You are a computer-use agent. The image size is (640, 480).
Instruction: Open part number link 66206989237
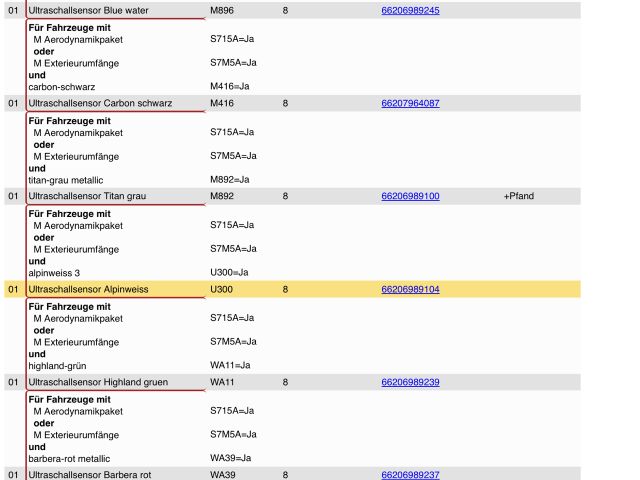[410, 474]
